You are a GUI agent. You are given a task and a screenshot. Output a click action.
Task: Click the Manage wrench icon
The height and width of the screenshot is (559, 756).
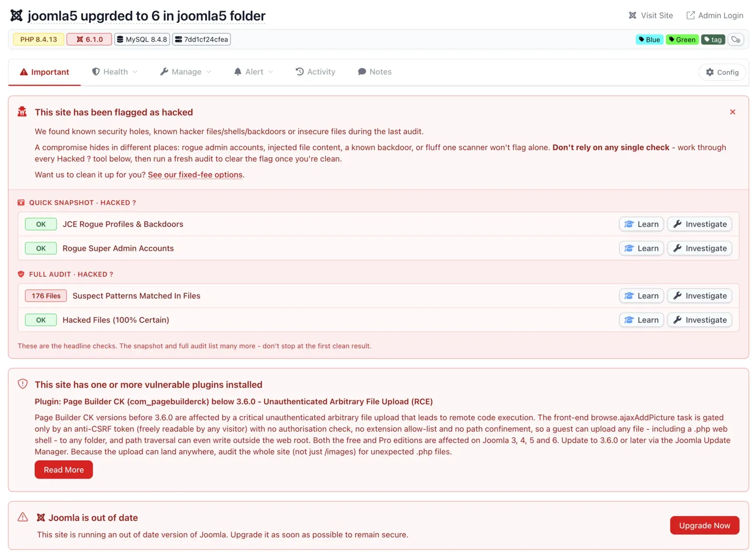click(x=164, y=72)
